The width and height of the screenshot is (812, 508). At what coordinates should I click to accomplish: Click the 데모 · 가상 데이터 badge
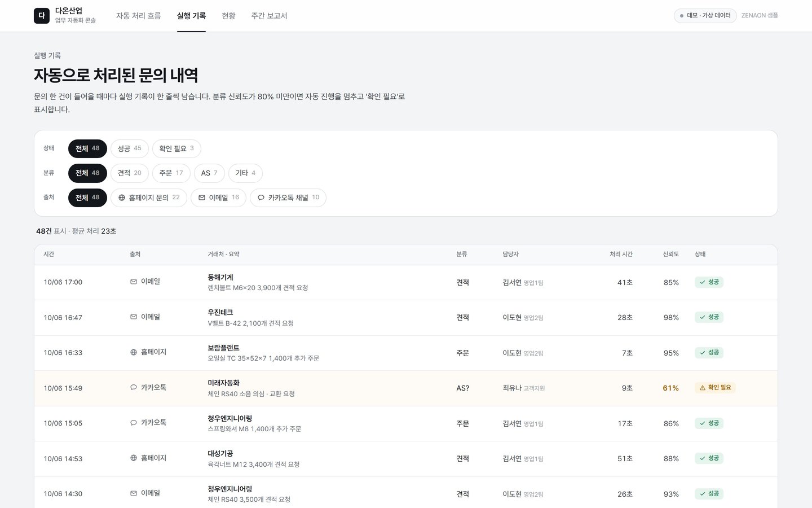[705, 16]
